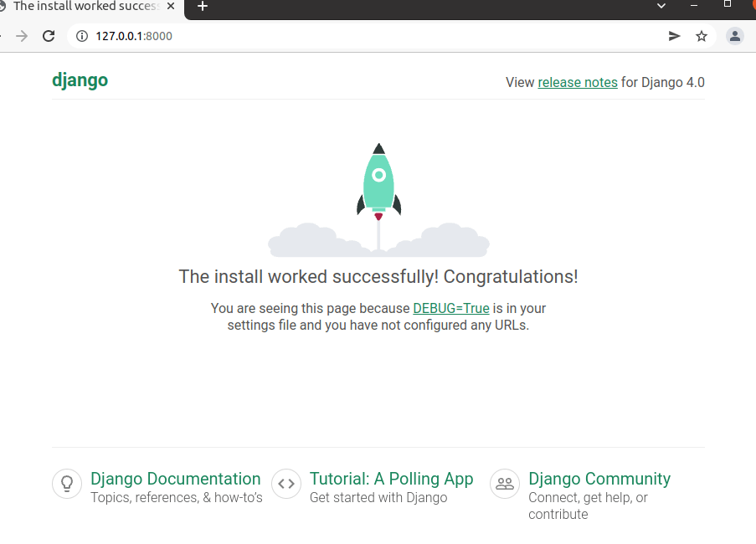
Task: Click the lightbulb documentation icon
Action: [67, 484]
